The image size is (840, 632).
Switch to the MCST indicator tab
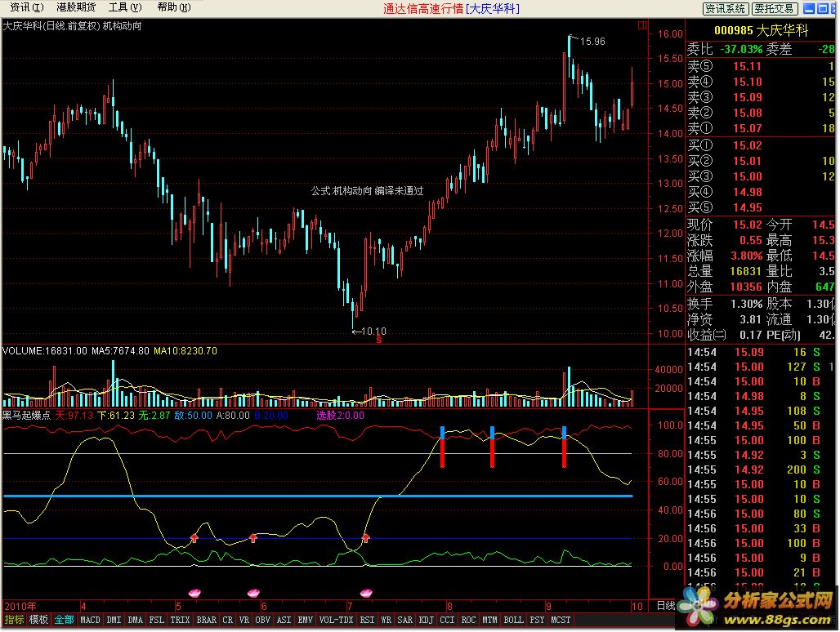click(x=561, y=620)
